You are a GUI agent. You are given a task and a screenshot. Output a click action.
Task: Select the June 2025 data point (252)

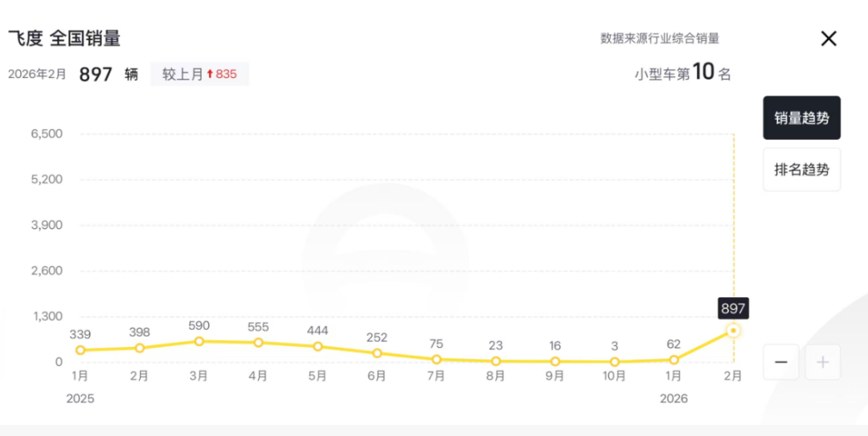[377, 353]
